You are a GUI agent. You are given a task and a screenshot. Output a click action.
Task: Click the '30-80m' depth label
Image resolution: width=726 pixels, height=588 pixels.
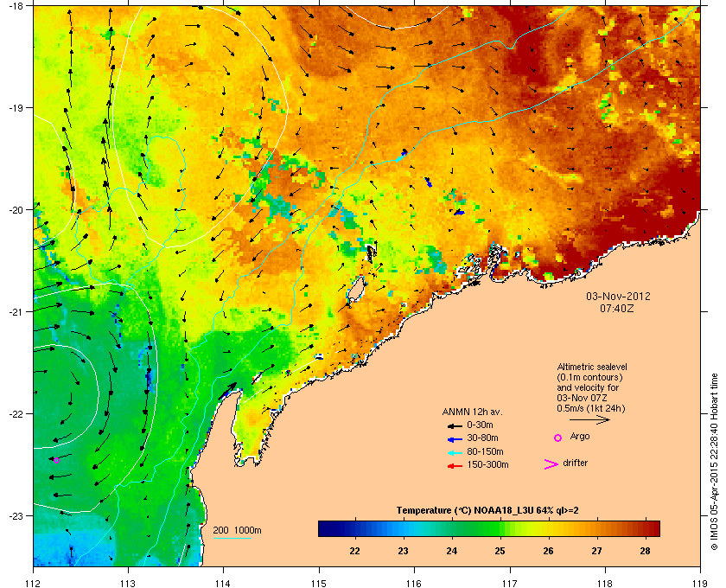(x=482, y=438)
